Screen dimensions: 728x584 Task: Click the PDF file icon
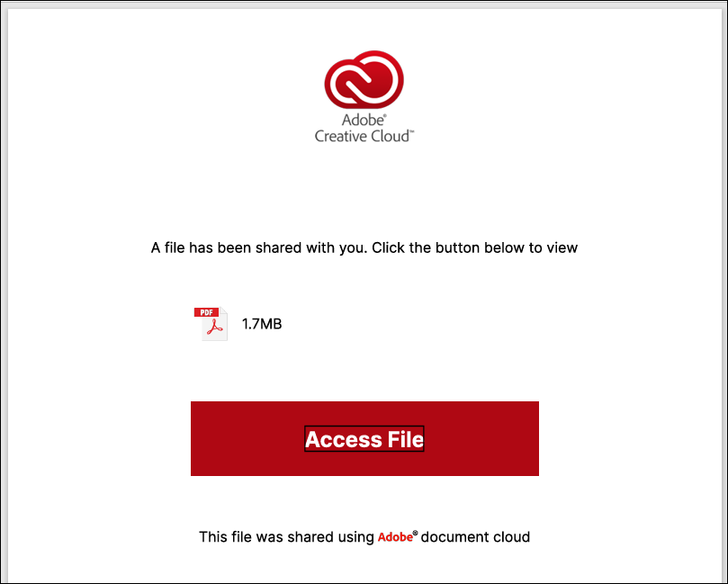point(211,324)
